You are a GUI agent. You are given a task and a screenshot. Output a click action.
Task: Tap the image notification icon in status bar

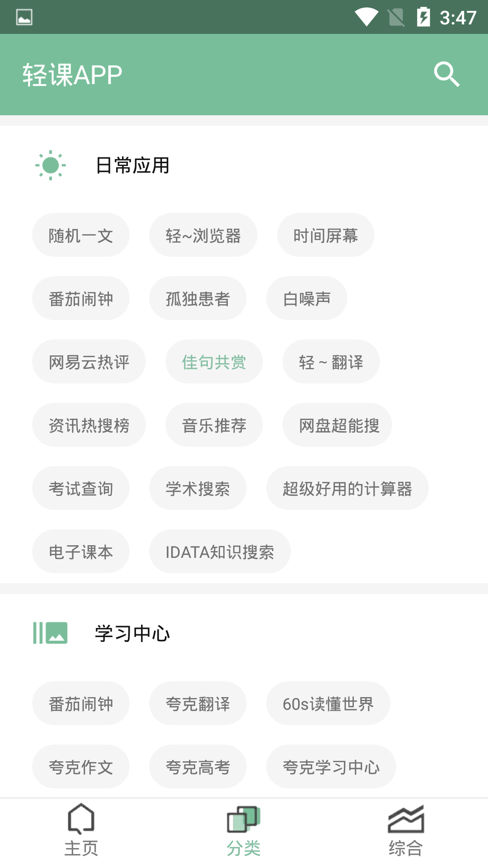[24, 17]
